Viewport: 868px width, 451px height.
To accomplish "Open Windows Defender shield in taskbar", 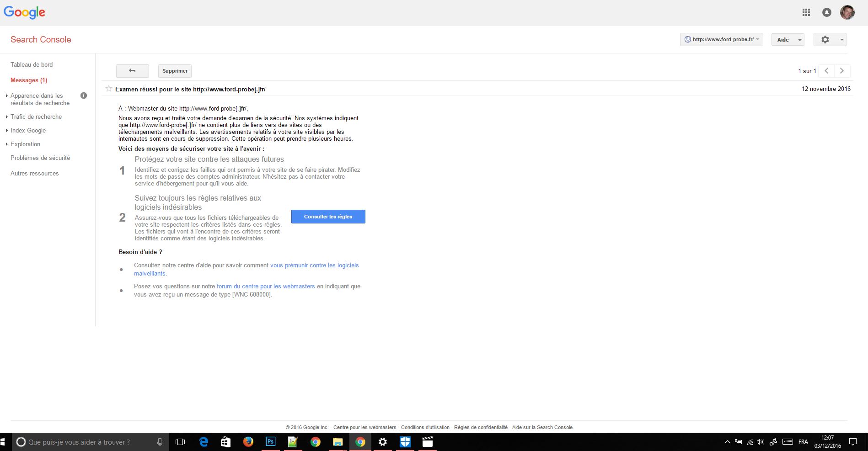I will (x=405, y=442).
